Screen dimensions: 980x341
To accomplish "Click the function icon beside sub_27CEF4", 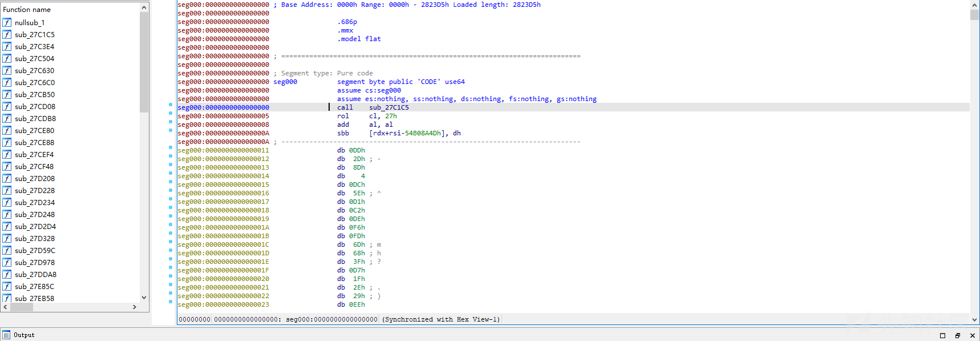I will 7,154.
